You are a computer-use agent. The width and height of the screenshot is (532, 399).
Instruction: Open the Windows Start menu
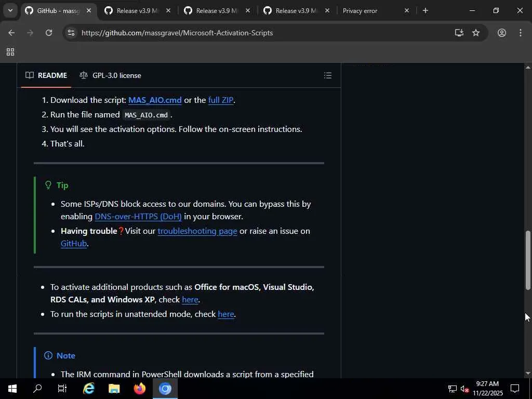click(x=12, y=389)
